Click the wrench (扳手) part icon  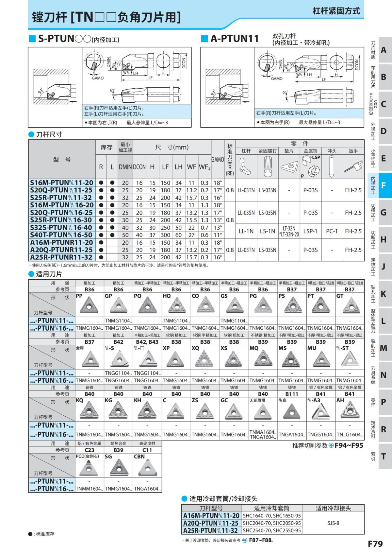coord(353,166)
